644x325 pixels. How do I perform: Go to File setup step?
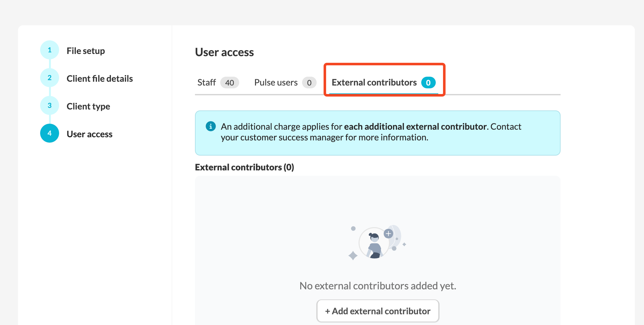click(x=86, y=51)
